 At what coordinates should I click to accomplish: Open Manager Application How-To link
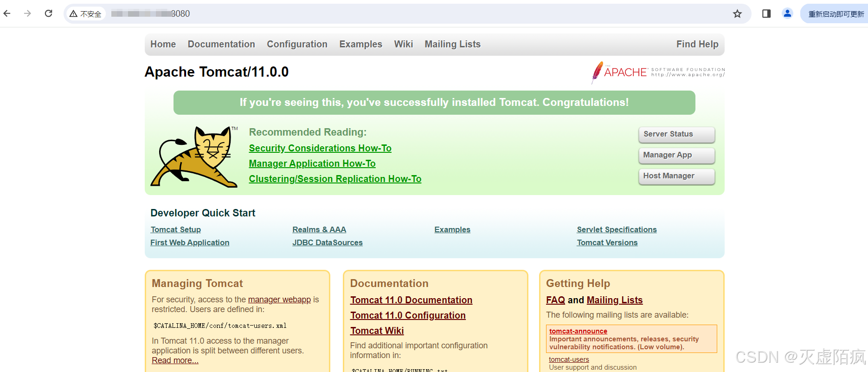[312, 163]
